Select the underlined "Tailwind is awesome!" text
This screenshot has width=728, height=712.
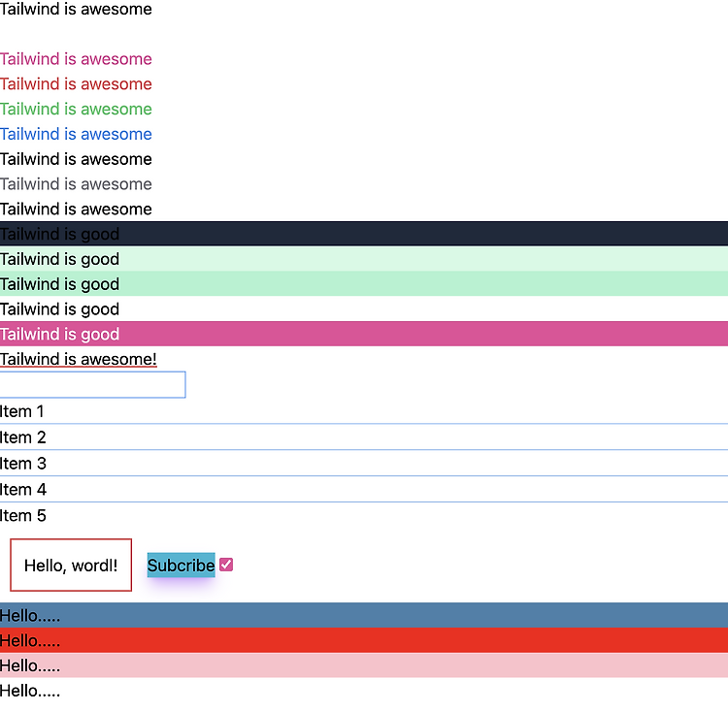[x=78, y=359]
